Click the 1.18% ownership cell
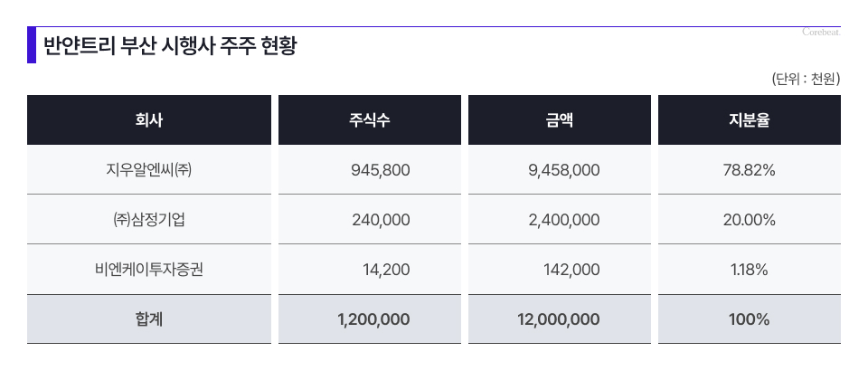This screenshot has width=868, height=371. tap(749, 270)
